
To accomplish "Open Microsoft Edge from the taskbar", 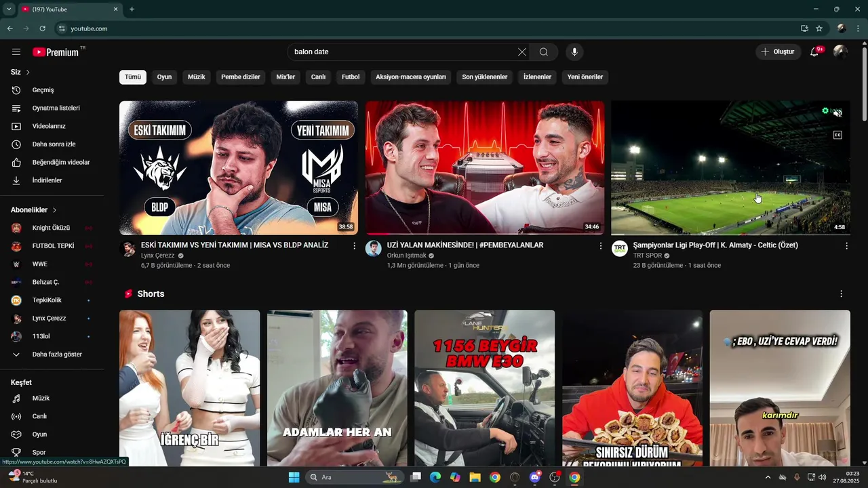I will [435, 477].
